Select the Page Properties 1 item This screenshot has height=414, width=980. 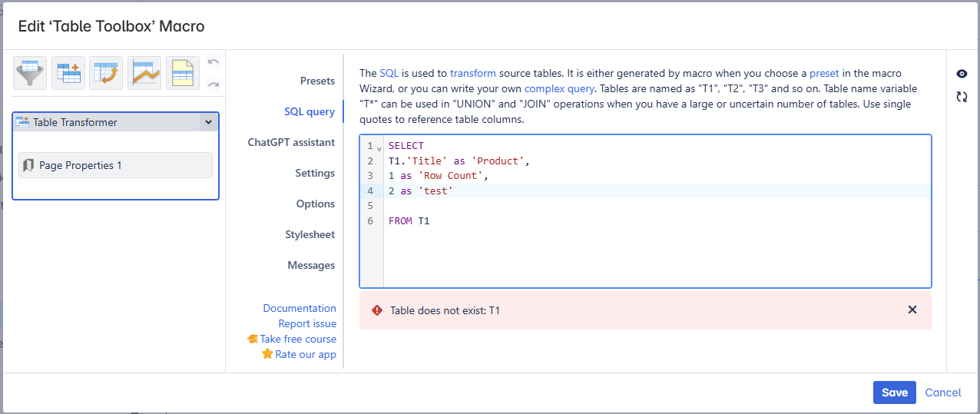115,165
